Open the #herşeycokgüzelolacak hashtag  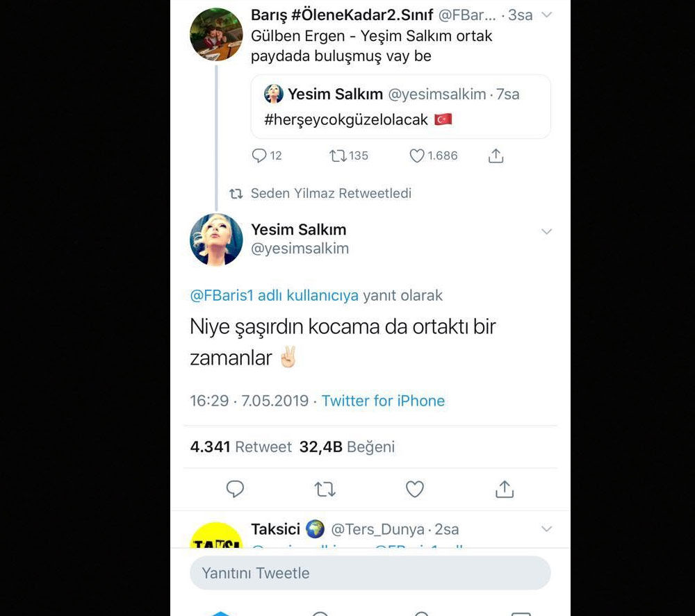click(x=346, y=119)
